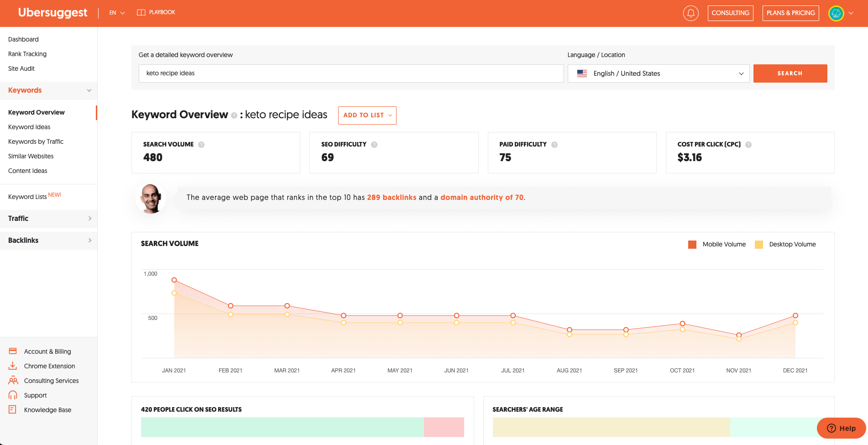The width and height of the screenshot is (868, 445).
Task: Open Plans & Pricing page
Action: coord(790,13)
